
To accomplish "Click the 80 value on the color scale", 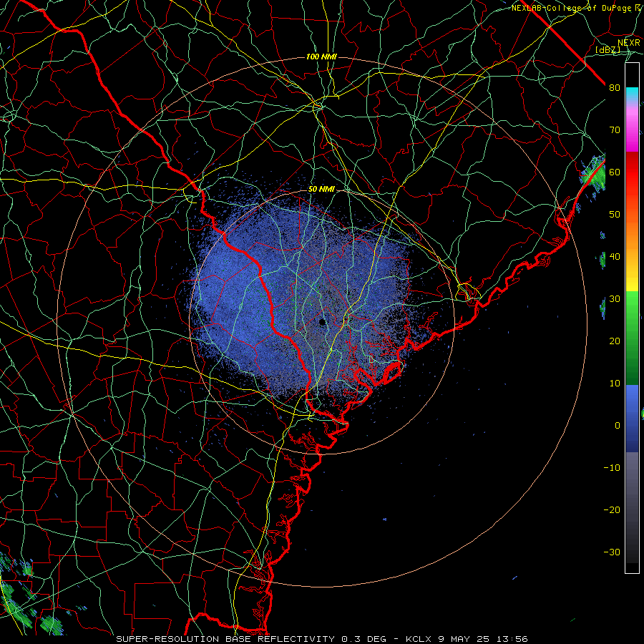I will point(615,87).
